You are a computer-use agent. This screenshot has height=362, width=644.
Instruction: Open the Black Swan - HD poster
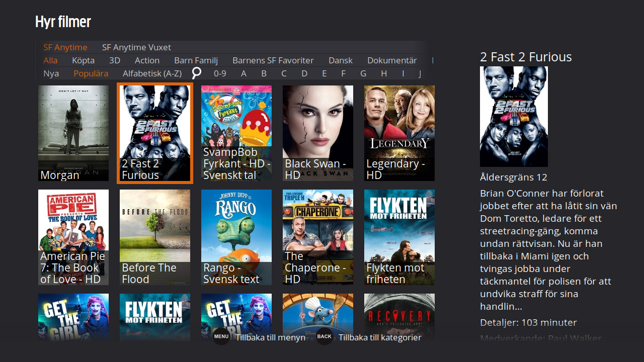(318, 133)
